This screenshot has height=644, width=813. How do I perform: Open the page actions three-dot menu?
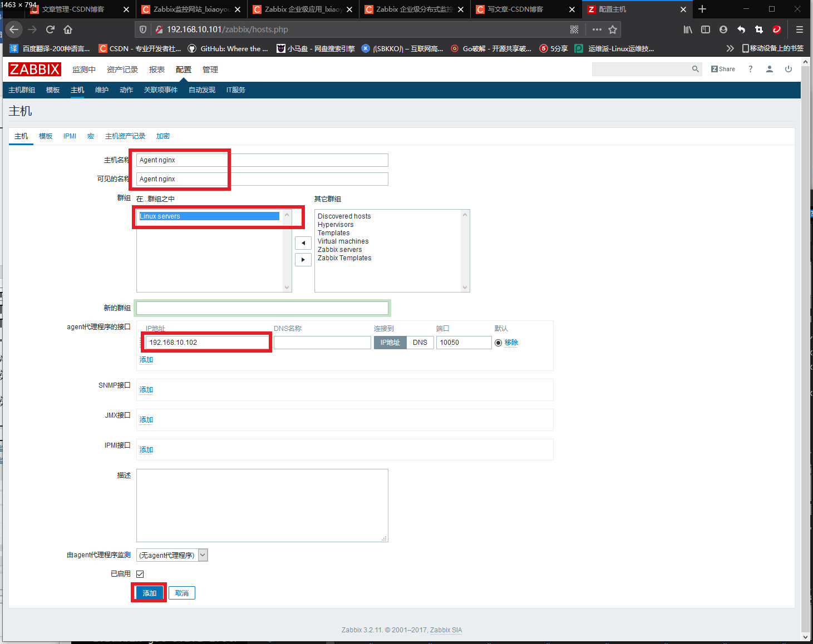[x=597, y=29]
